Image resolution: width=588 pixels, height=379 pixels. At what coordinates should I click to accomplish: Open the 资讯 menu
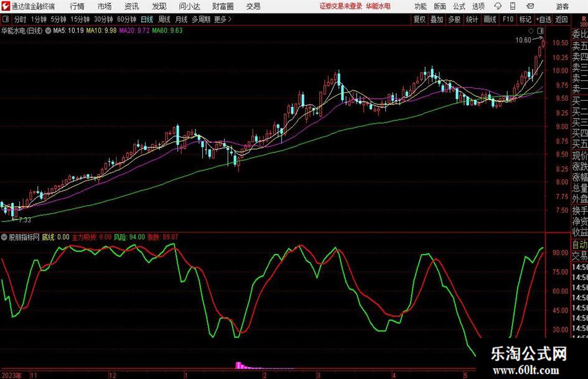(132, 6)
